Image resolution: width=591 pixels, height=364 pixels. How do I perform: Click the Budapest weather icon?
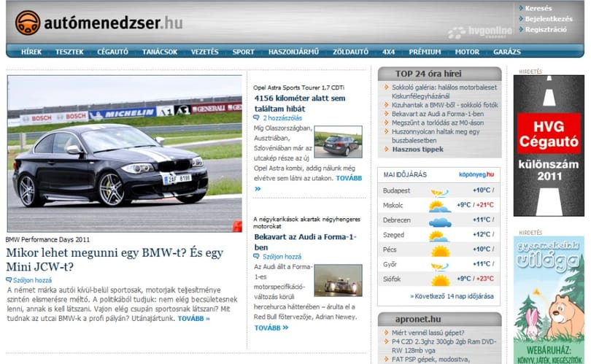click(439, 192)
